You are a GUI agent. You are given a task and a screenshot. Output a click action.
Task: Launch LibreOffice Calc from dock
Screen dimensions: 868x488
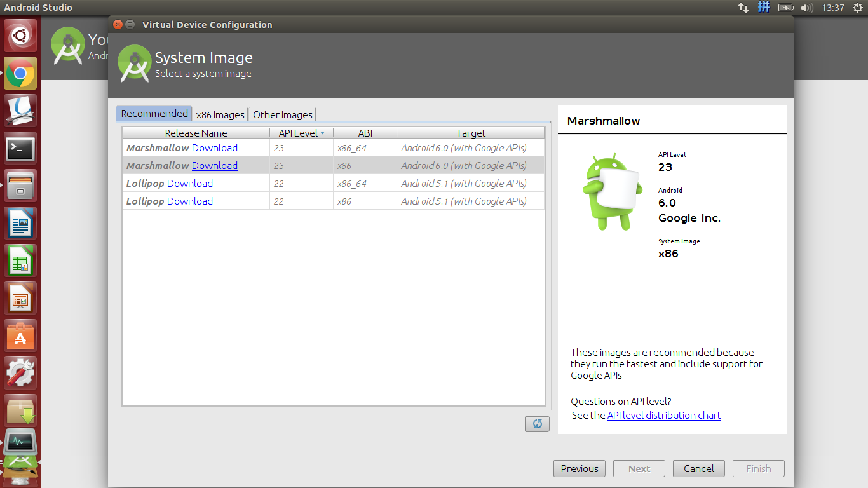[x=20, y=261]
